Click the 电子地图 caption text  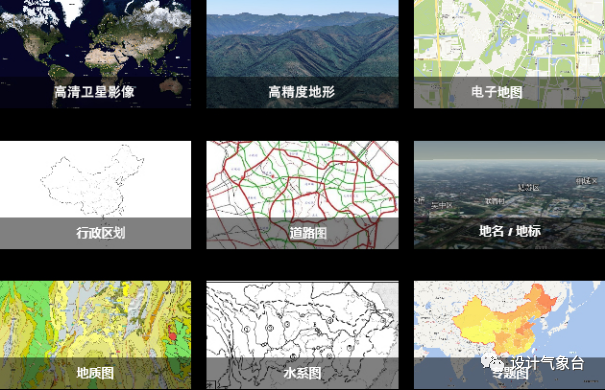pyautogui.click(x=497, y=92)
